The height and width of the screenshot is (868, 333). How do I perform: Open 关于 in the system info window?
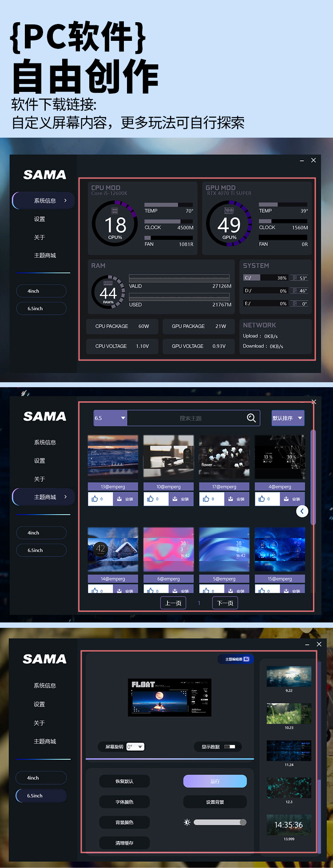pos(40,238)
